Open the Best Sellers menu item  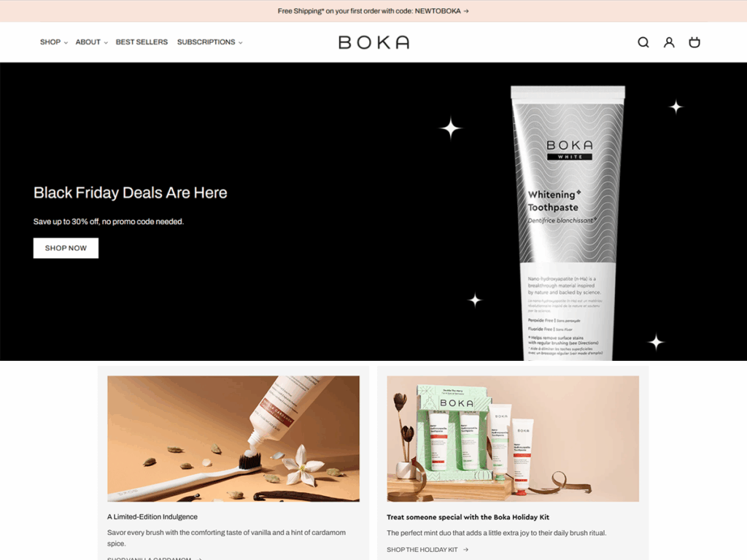click(142, 42)
